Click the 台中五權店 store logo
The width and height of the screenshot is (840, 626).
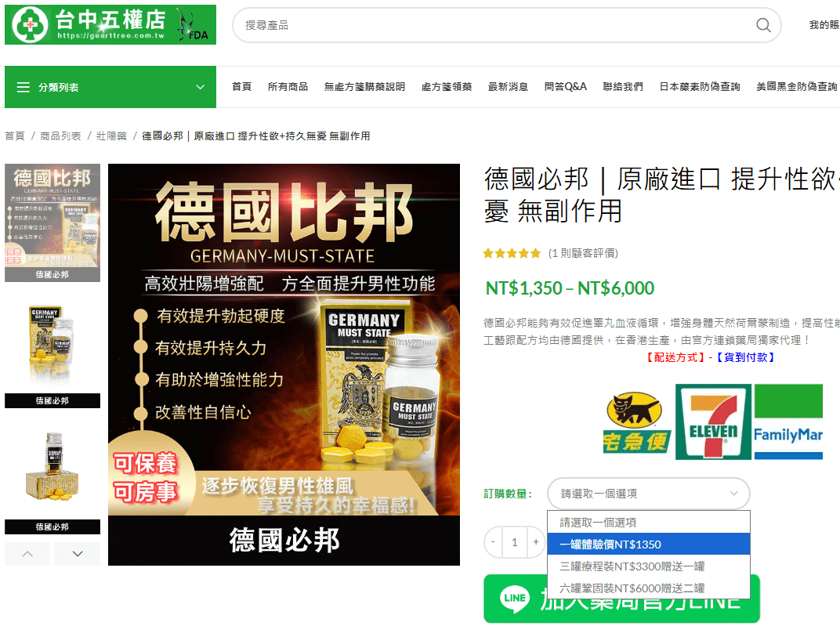[110, 24]
